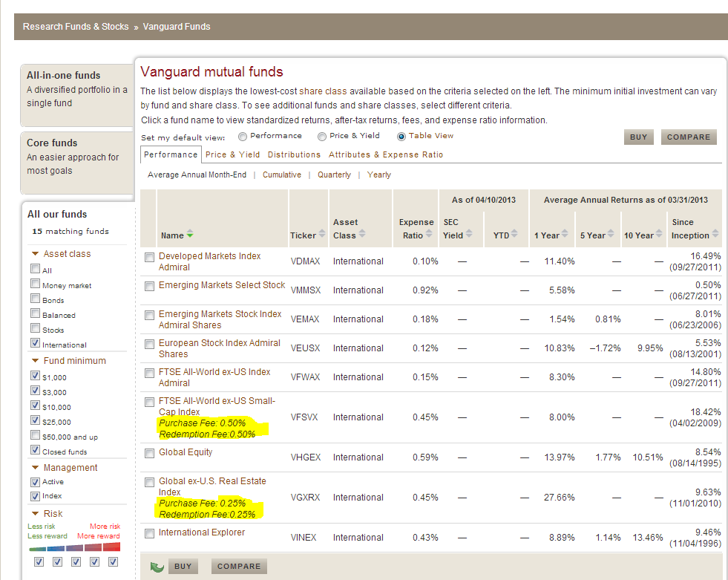Select the Table View radio button
728x580 pixels.
click(x=401, y=137)
